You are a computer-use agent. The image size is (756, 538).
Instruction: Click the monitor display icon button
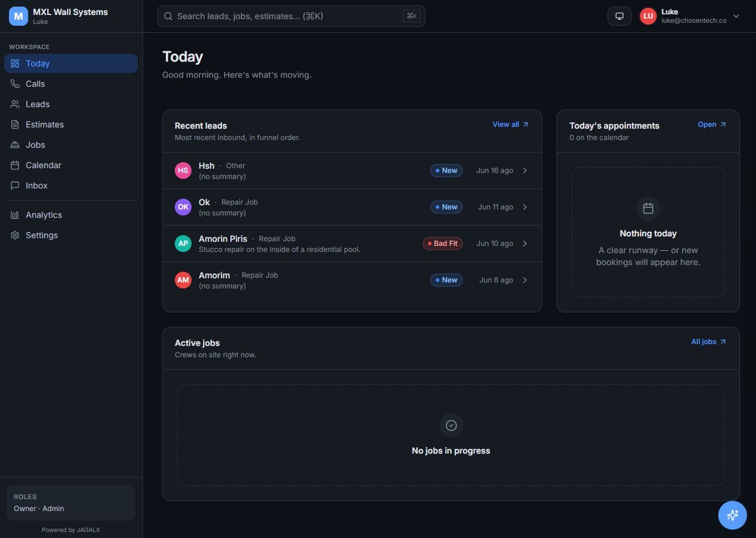(620, 16)
